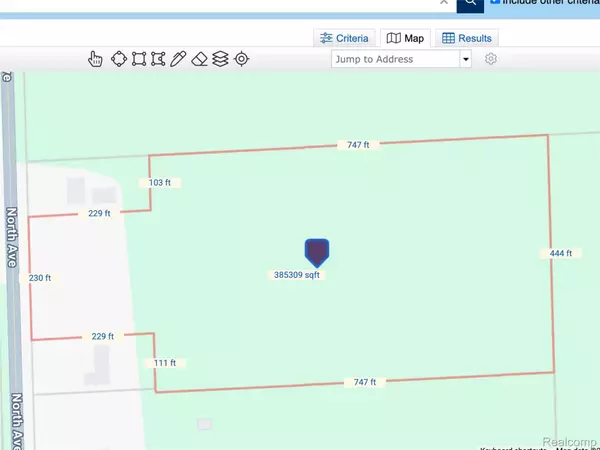Expand the Jump to Address dropdown arrow

tap(465, 59)
